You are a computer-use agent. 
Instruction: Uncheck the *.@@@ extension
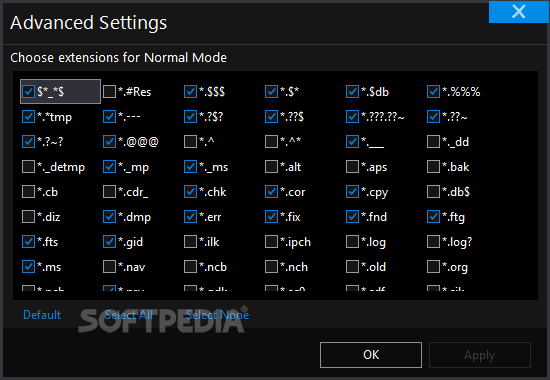[109, 142]
